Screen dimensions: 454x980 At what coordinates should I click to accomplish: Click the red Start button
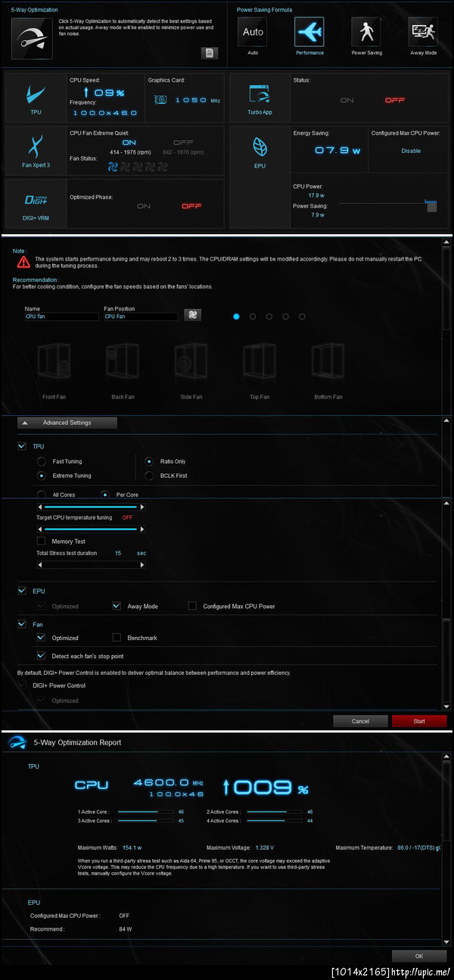[419, 721]
